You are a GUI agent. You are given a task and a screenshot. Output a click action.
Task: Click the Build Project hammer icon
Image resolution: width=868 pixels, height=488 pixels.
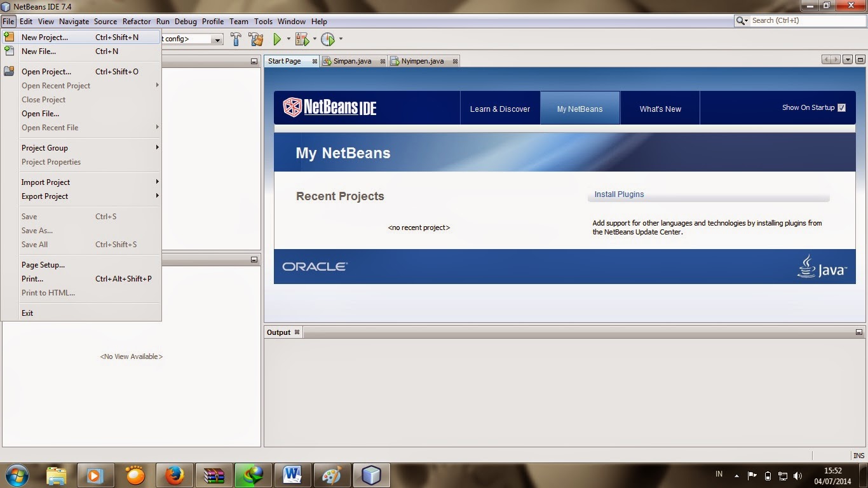236,39
